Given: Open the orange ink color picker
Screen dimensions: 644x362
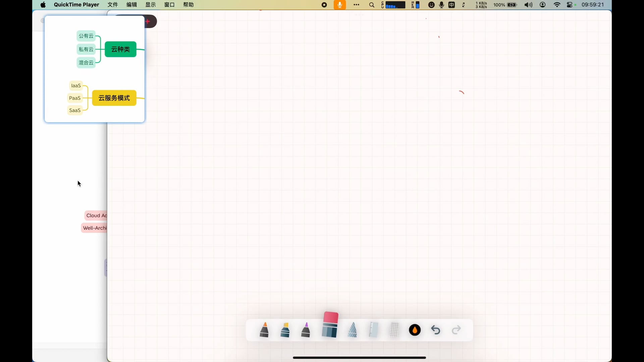Looking at the screenshot, I should pyautogui.click(x=415, y=330).
